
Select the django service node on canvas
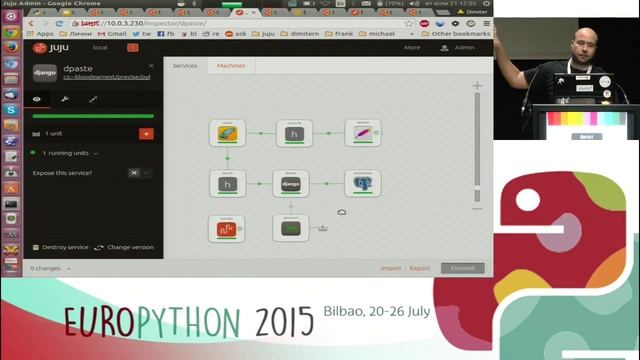click(x=291, y=184)
